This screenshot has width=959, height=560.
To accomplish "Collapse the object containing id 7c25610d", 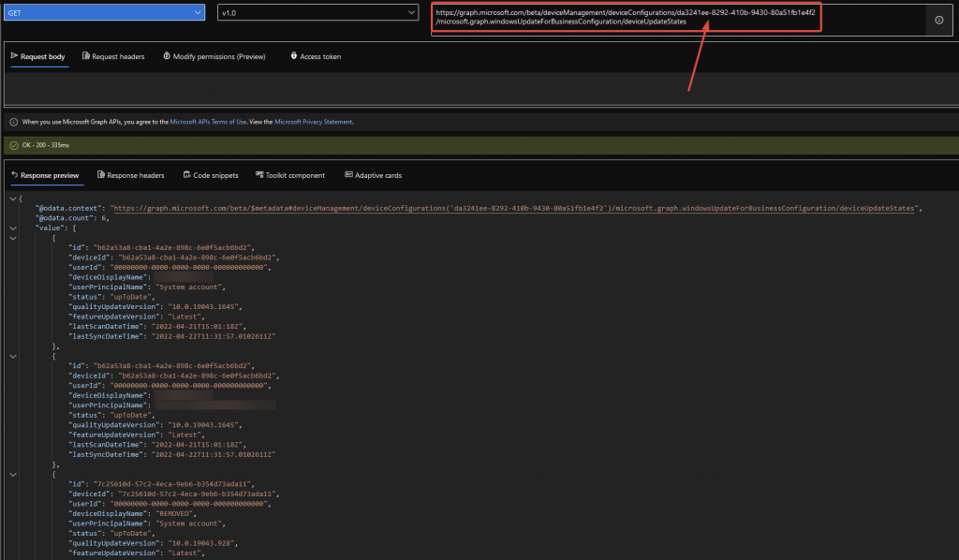I will 13,475.
